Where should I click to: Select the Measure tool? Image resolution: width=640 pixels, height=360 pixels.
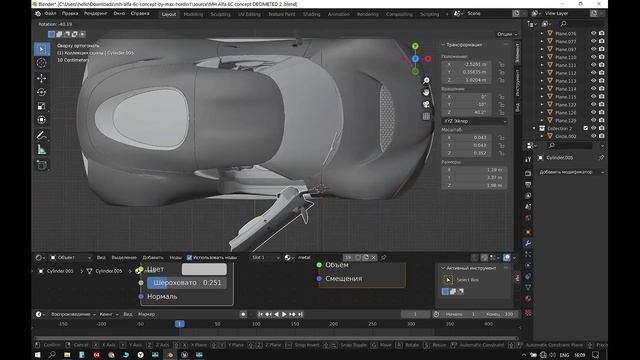(42, 149)
